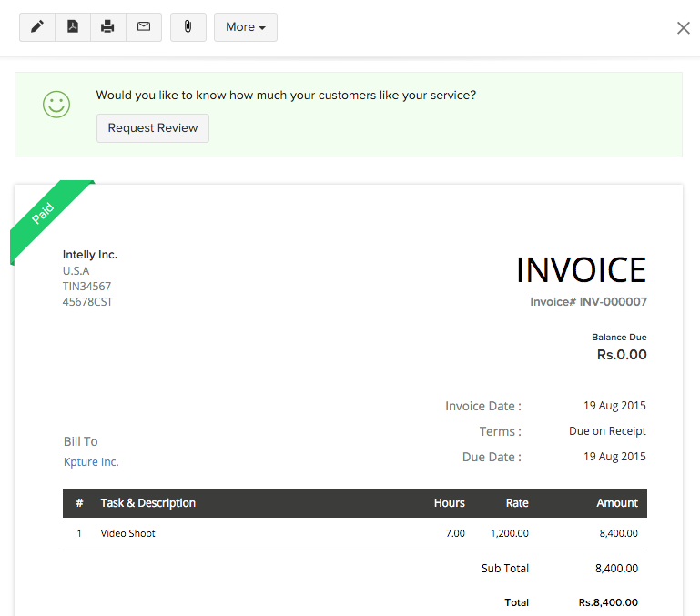Click the Amount column header
The height and width of the screenshot is (616, 700).
tap(617, 503)
